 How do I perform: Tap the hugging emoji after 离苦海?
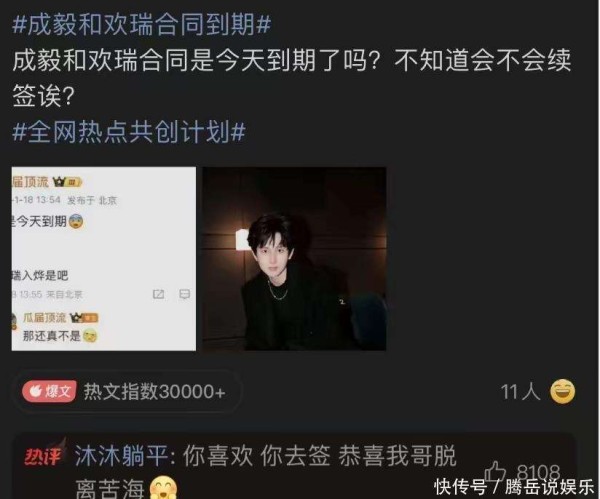coord(163,488)
